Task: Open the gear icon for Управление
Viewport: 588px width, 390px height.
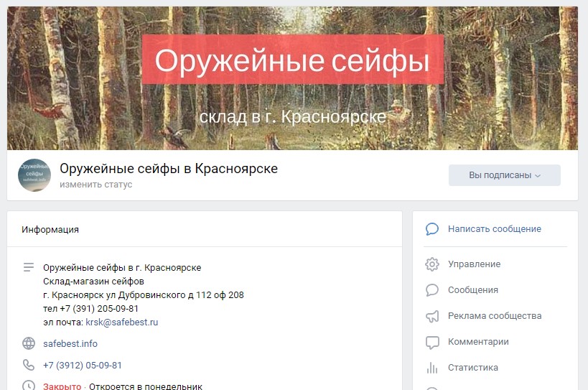Action: point(432,264)
